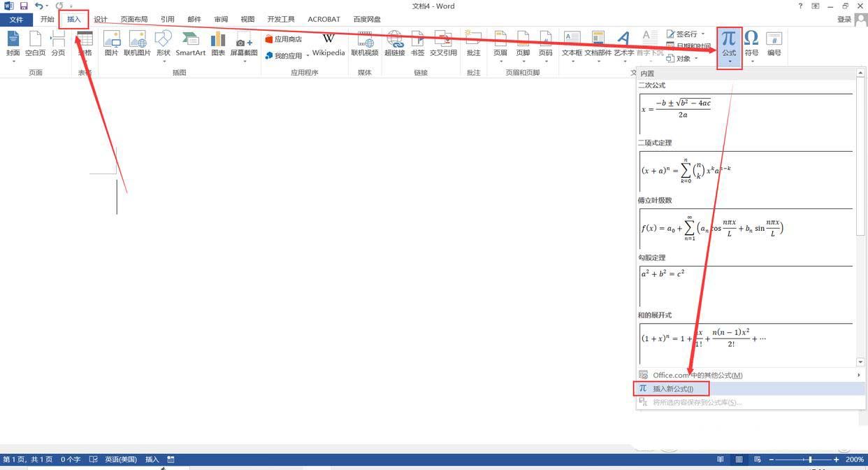Open the 文件 (File) menu
The width and height of the screenshot is (868, 470).
click(16, 19)
